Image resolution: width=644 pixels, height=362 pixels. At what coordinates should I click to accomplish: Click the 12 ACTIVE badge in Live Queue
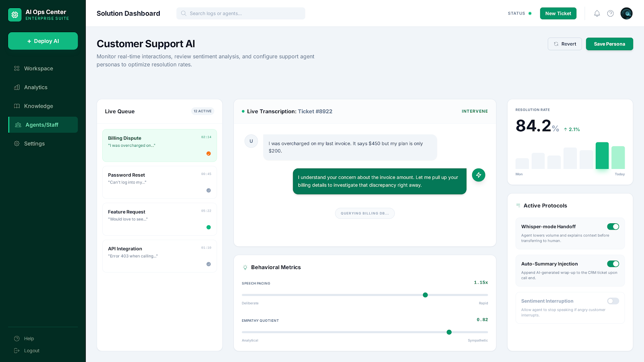coord(202,111)
